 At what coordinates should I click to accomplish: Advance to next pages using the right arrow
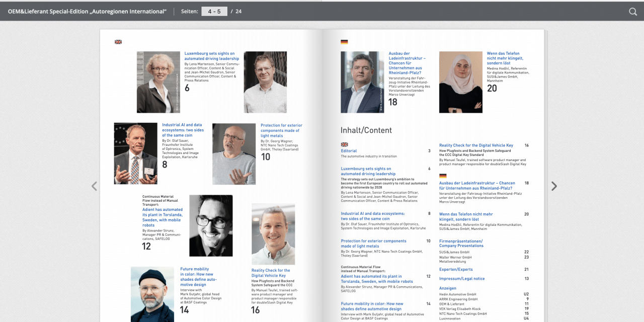coord(553,186)
